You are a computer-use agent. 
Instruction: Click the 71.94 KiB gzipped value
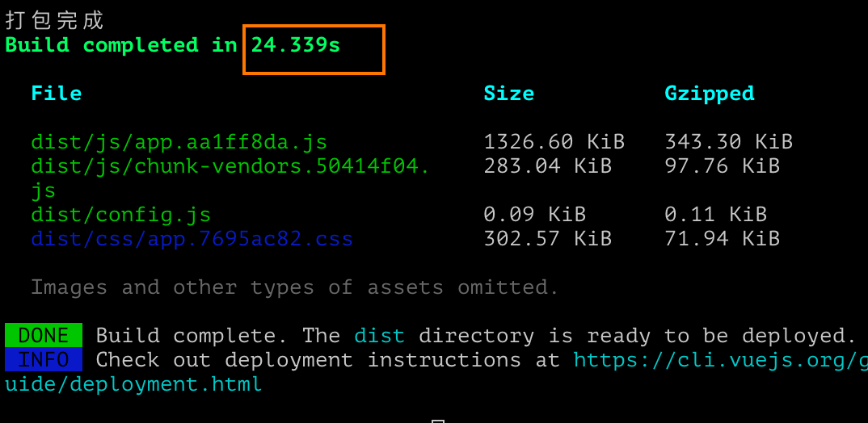pos(722,239)
